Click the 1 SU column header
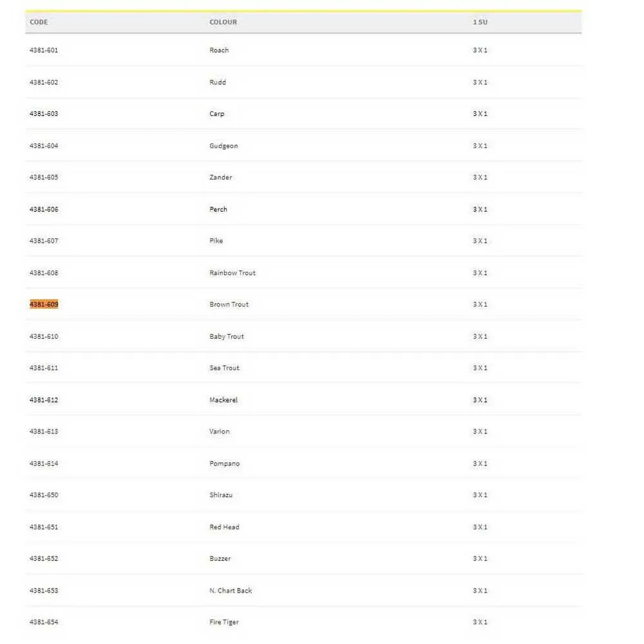 click(x=480, y=22)
